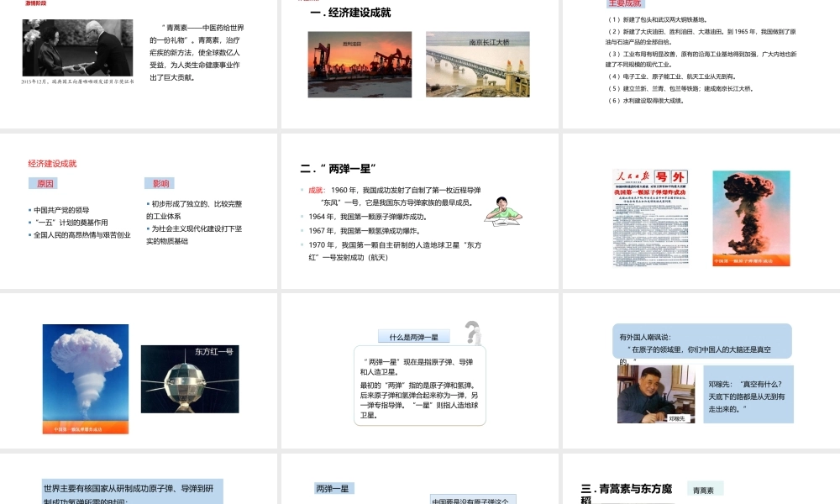Image resolution: width=840 pixels, height=504 pixels.
Task: Click the 世界主要有核国家 blue text box
Action: [133, 491]
